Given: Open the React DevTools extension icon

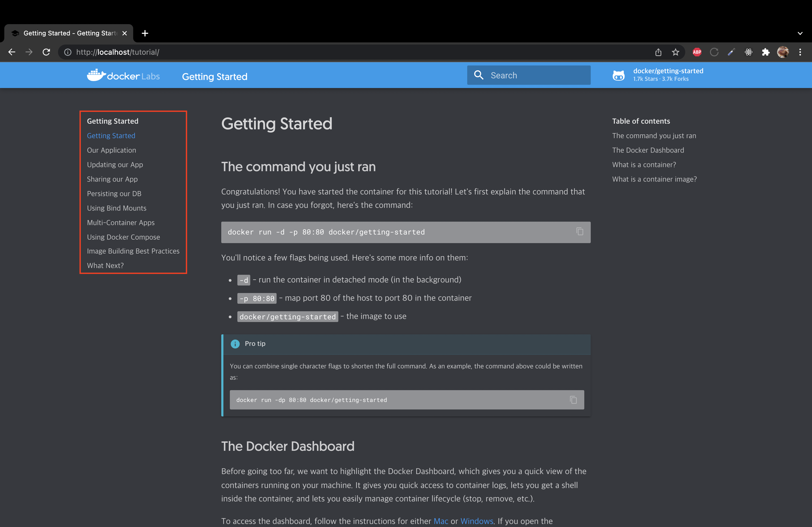Looking at the screenshot, I should pyautogui.click(x=748, y=52).
